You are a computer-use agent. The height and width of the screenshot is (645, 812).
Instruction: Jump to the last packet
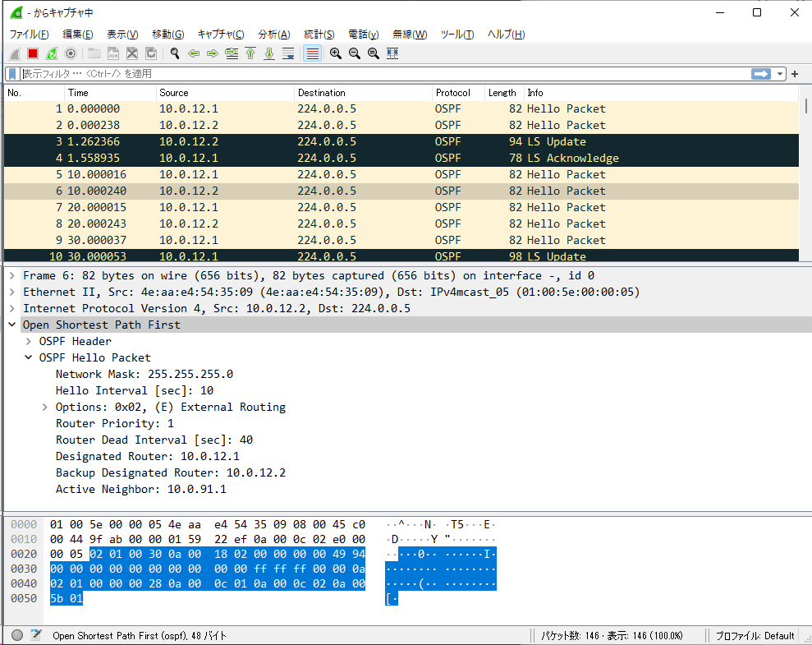[x=269, y=53]
